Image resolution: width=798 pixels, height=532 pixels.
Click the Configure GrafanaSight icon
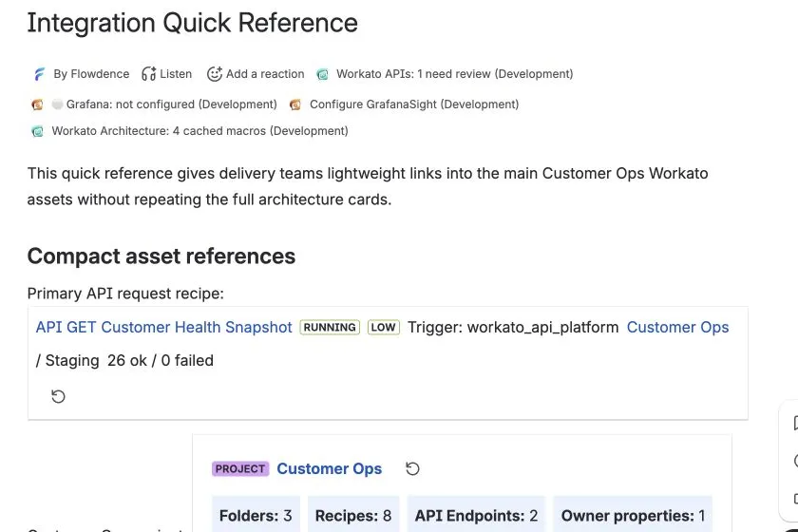tap(295, 104)
